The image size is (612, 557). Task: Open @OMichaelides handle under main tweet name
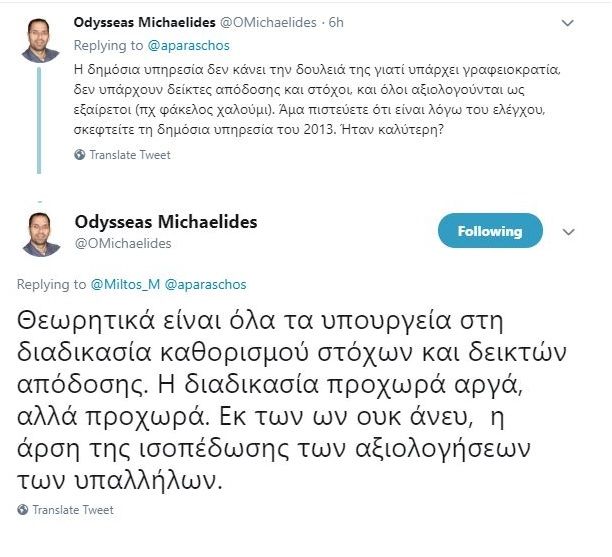(123, 244)
